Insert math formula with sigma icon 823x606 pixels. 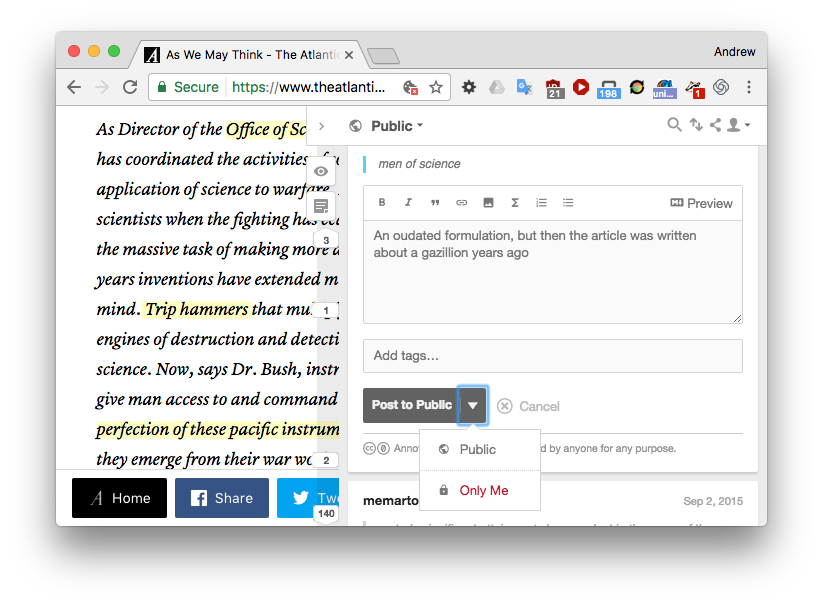(515, 203)
